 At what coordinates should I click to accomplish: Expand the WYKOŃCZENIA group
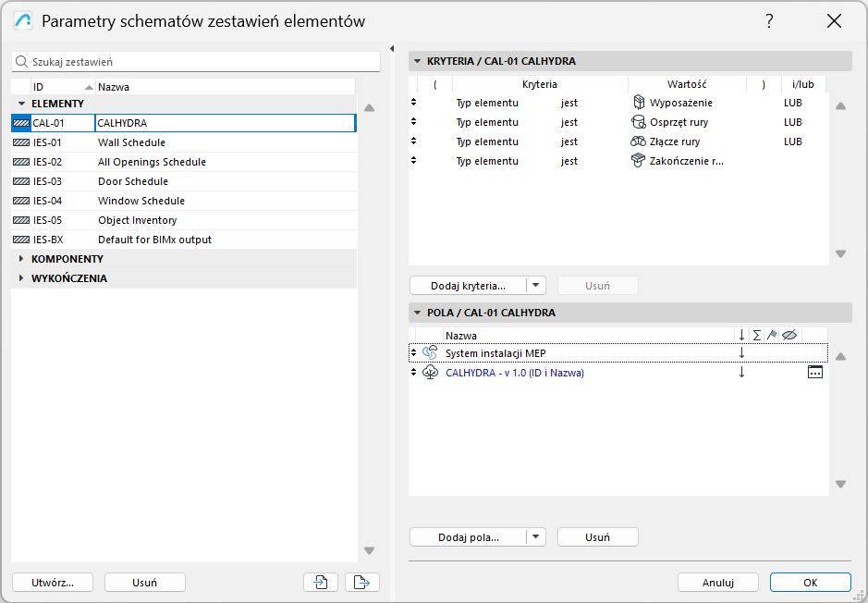(x=21, y=277)
